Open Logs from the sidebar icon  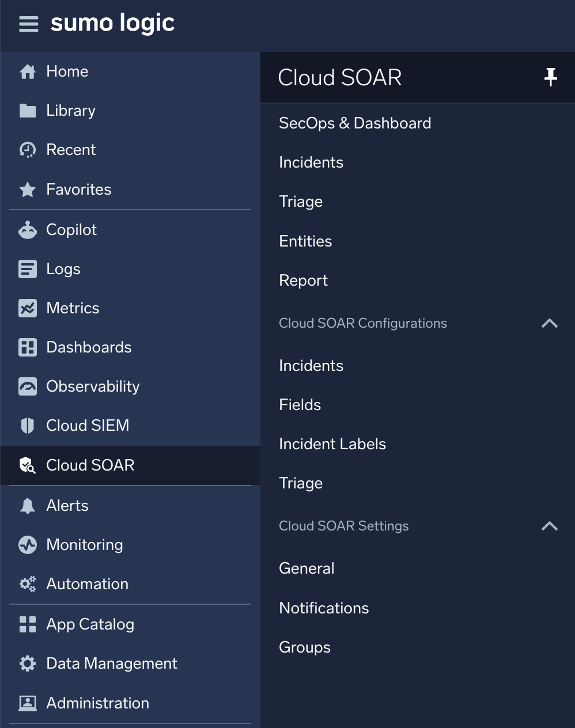pos(28,268)
